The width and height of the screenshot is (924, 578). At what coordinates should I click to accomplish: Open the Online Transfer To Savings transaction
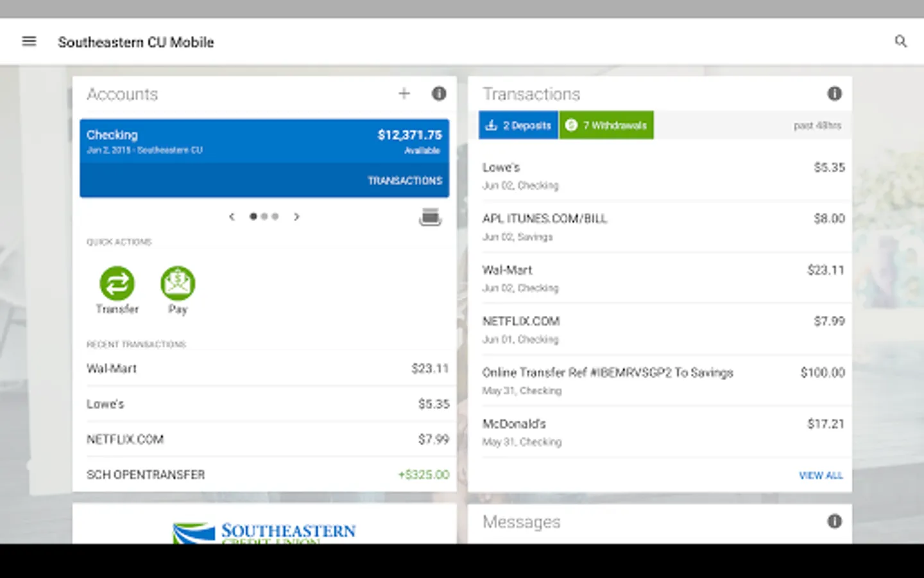663,381
